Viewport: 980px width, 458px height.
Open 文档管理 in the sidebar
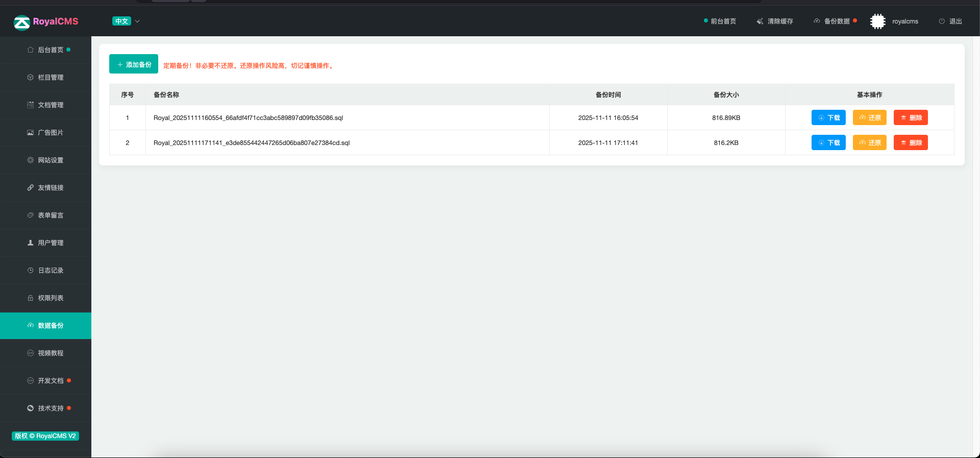[51, 105]
